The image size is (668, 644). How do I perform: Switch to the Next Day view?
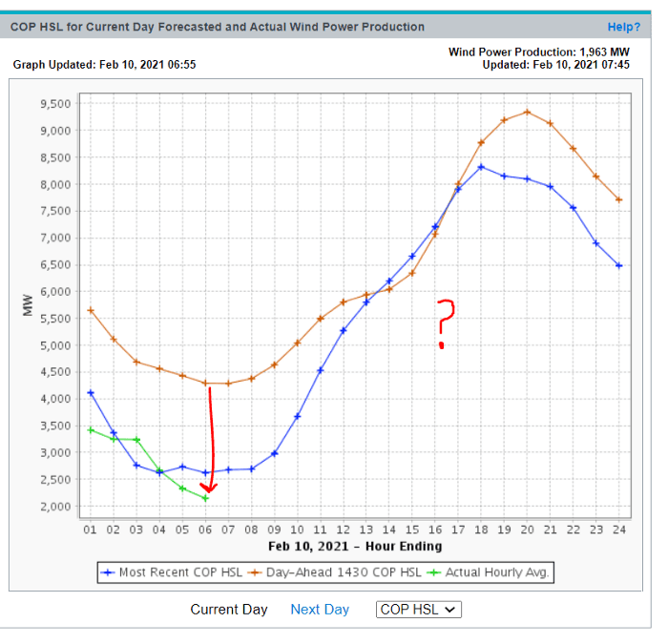click(x=320, y=609)
